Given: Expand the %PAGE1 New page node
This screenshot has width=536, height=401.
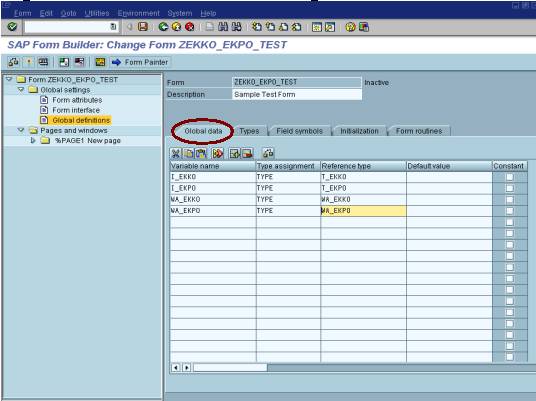Looking at the screenshot, I should (x=33, y=141).
